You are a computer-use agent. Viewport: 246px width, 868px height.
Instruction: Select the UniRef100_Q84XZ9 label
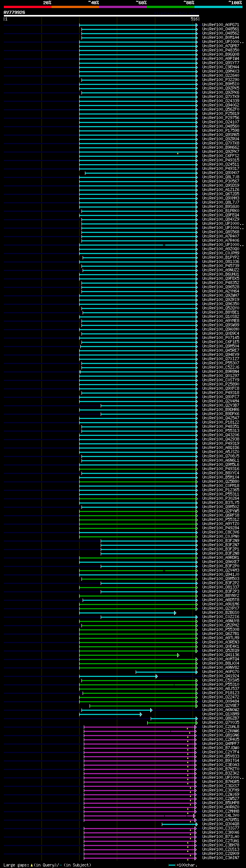(221, 219)
